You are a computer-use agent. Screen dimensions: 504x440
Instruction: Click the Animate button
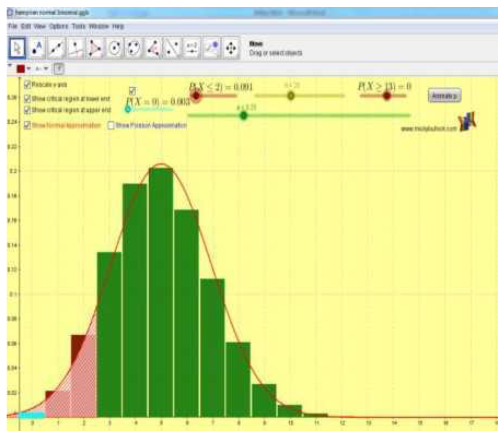click(444, 96)
